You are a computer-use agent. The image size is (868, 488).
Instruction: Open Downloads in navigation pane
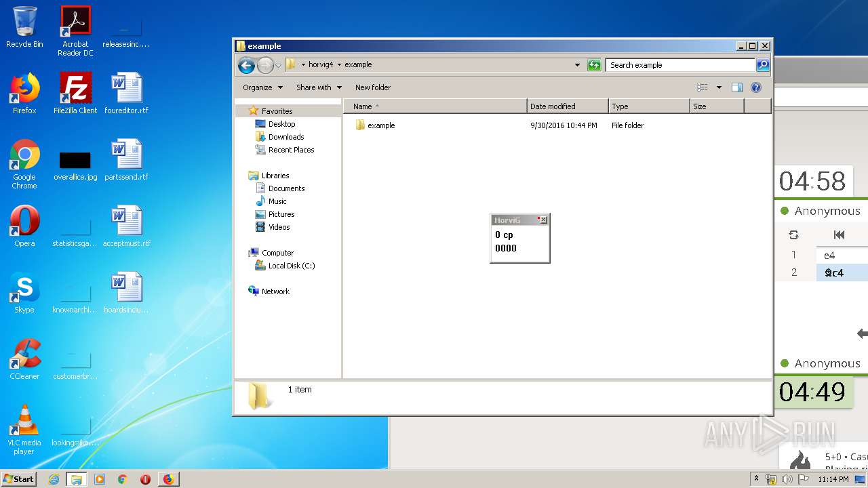[x=286, y=137]
